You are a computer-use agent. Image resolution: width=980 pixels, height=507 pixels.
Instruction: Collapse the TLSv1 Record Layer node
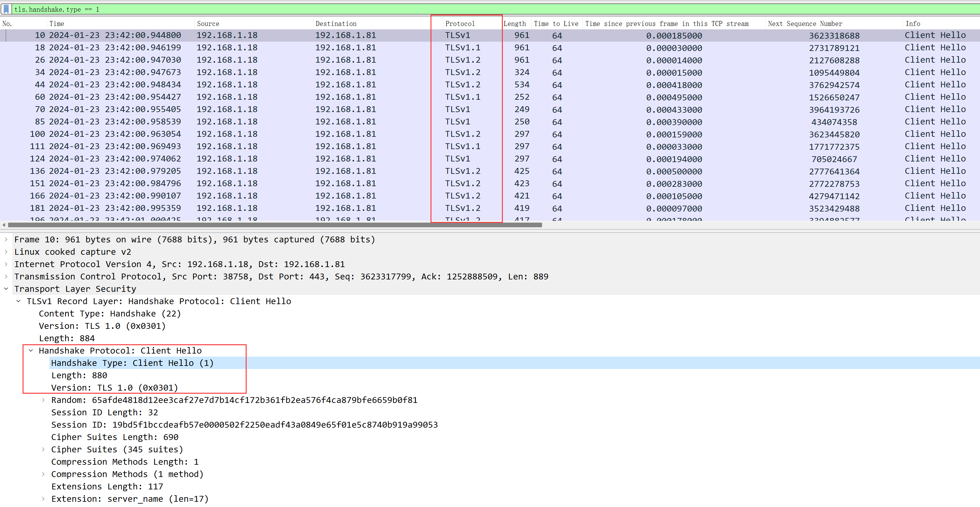(18, 301)
